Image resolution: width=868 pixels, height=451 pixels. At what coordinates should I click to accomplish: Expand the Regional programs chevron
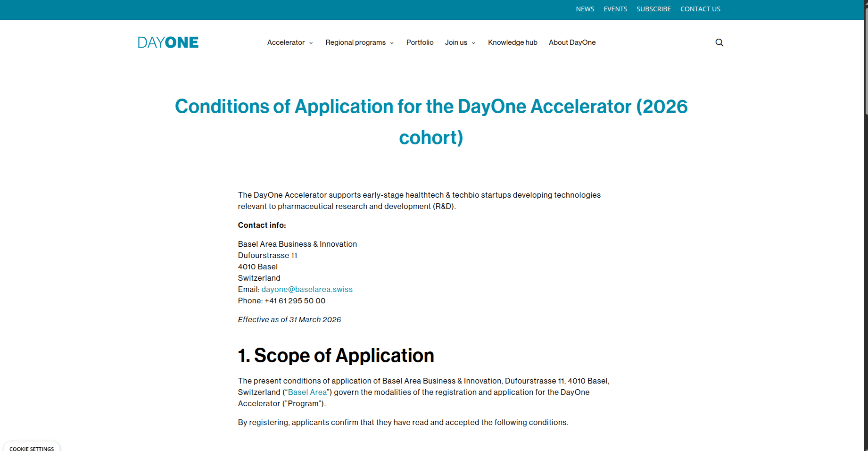coord(392,43)
